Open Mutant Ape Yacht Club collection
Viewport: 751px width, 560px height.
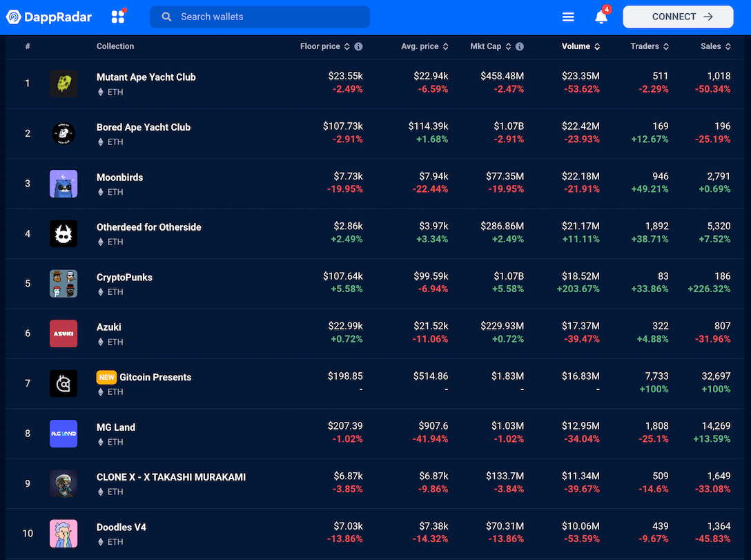pyautogui.click(x=146, y=77)
